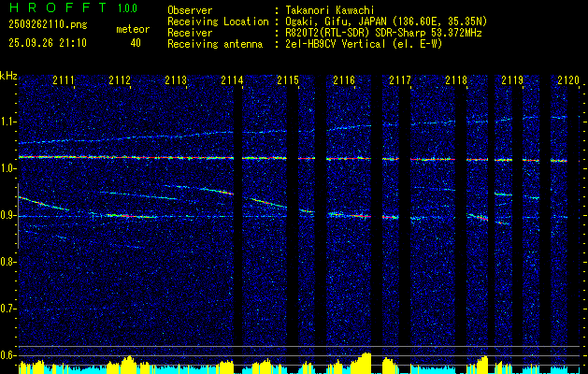
Task: Click time marker 2114
Action: point(232,80)
